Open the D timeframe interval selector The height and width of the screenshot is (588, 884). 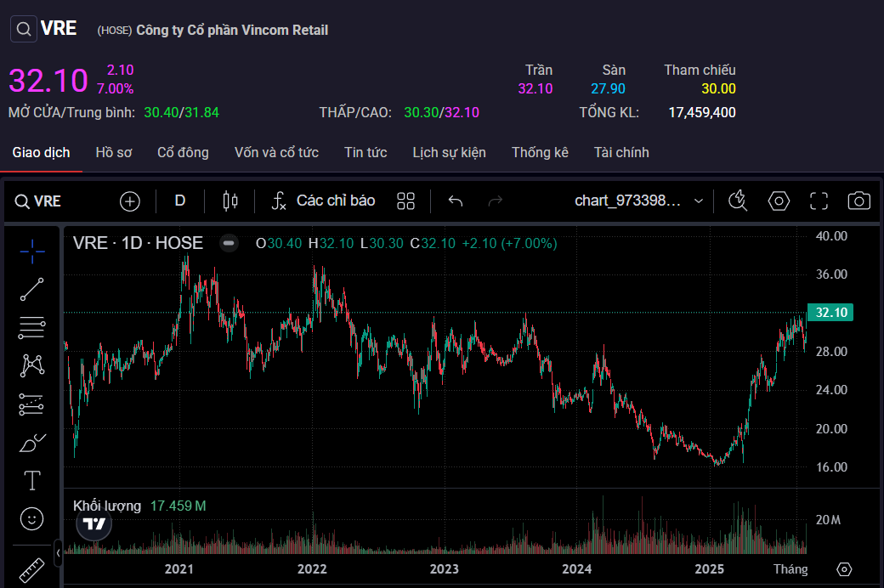point(179,201)
